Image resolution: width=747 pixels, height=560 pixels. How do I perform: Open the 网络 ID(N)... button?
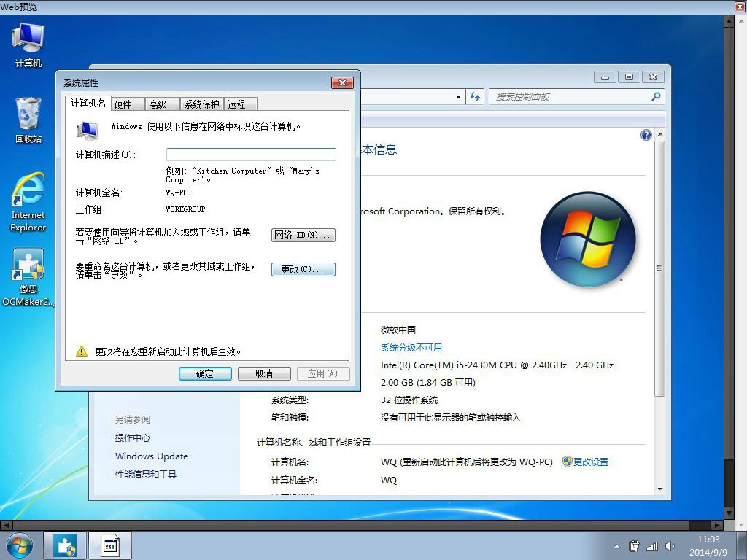(303, 236)
